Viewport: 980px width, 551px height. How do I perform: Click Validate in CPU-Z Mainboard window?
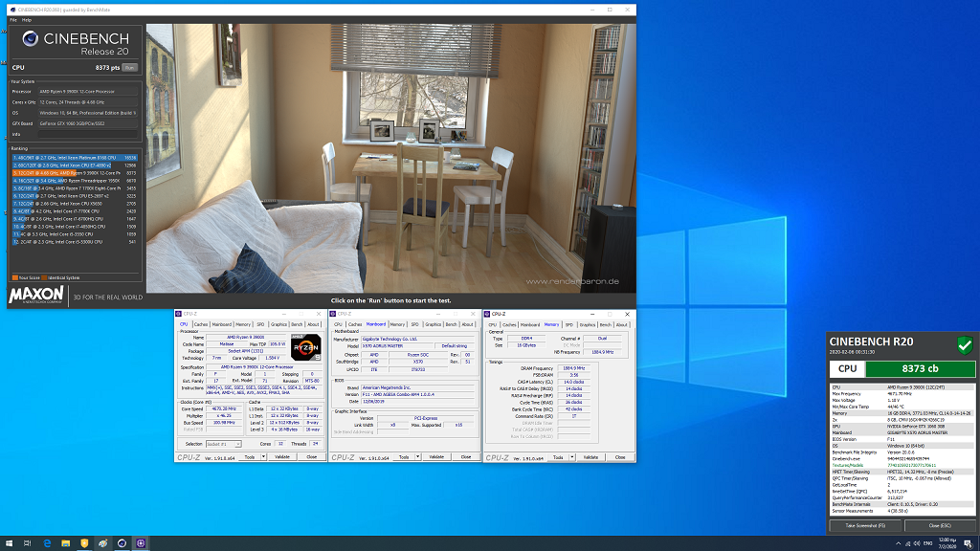(436, 457)
